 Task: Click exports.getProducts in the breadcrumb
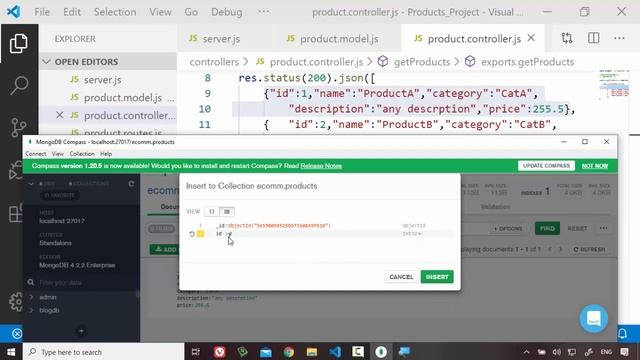tap(527, 62)
